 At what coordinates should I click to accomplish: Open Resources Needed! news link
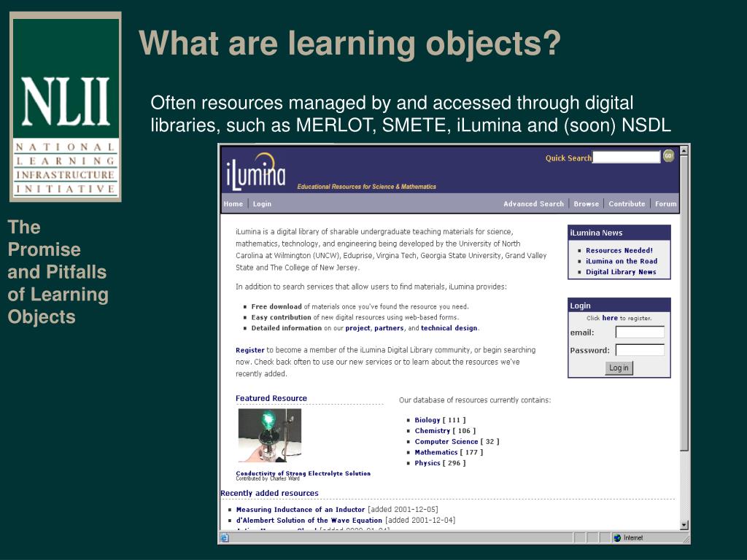coord(619,251)
